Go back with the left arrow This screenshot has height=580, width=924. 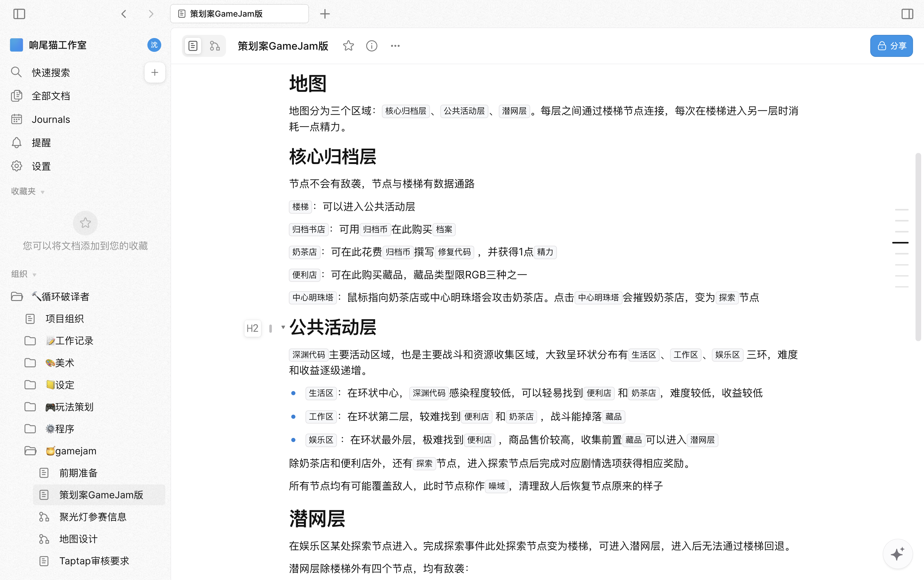pos(124,14)
